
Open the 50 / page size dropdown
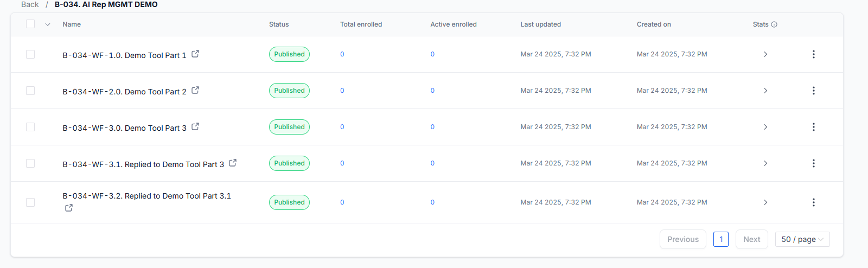click(802, 239)
